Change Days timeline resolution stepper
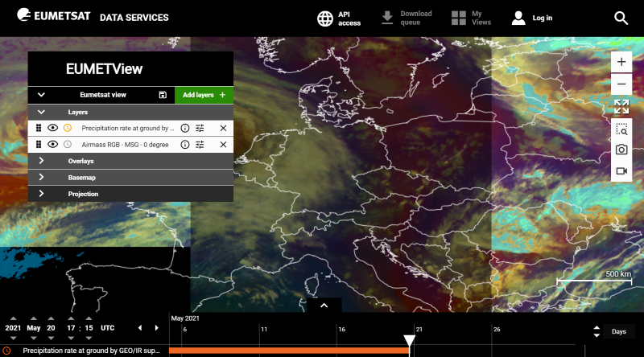The width and height of the screenshot is (644, 357). point(597,331)
